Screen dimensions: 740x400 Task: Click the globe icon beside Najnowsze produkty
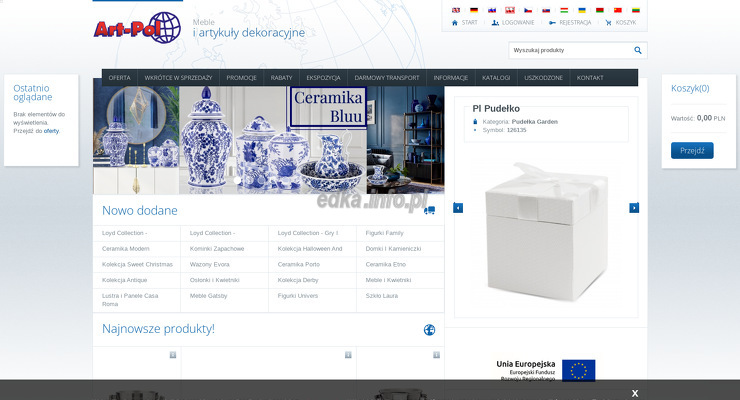coord(429,330)
